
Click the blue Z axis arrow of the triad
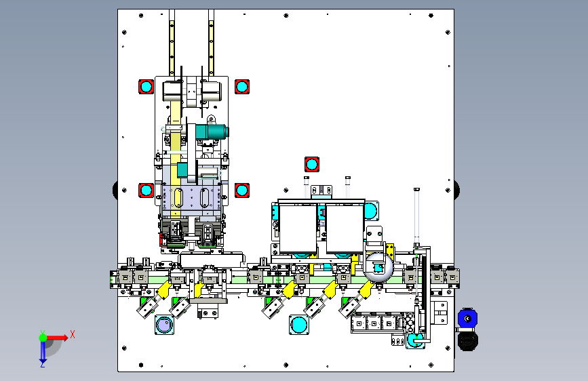(x=43, y=353)
